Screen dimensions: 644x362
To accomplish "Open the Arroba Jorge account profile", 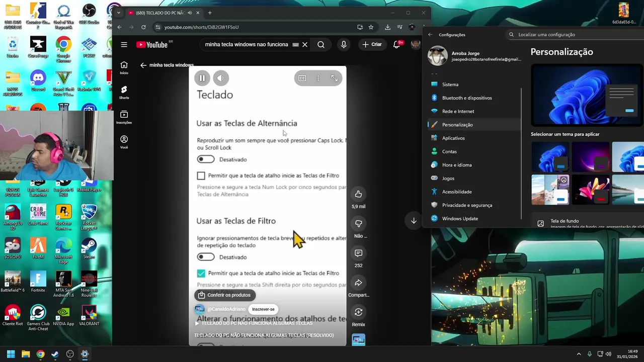I will click(474, 56).
